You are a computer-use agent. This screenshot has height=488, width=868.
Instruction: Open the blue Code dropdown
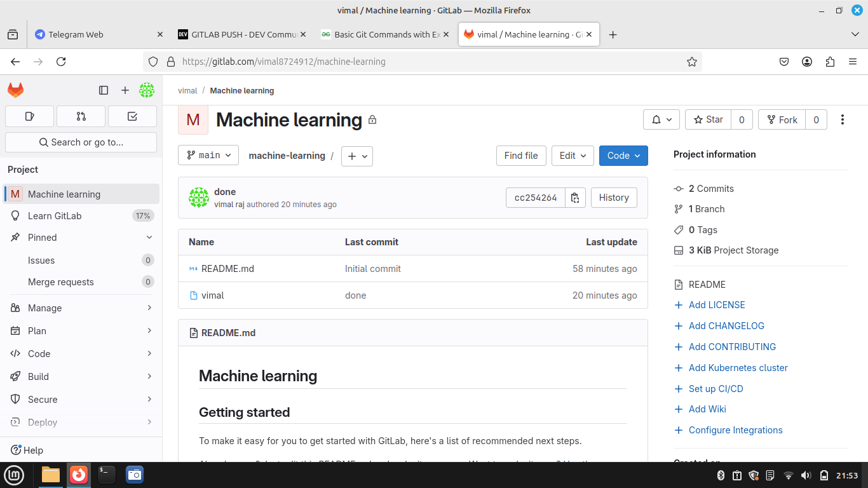(x=623, y=156)
